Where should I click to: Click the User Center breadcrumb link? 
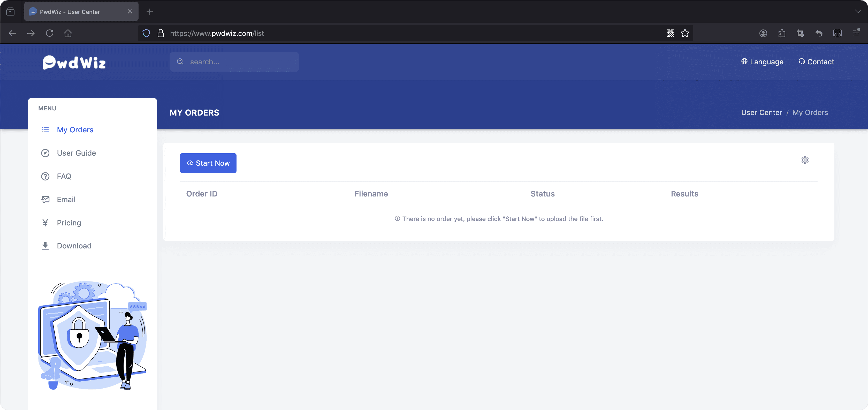[x=761, y=112]
